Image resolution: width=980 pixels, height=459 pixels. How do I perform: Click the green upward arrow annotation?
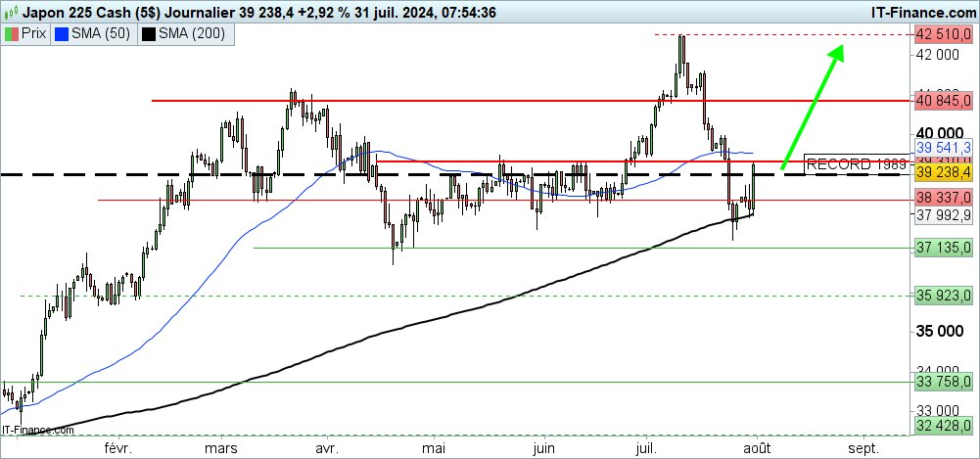click(x=811, y=110)
